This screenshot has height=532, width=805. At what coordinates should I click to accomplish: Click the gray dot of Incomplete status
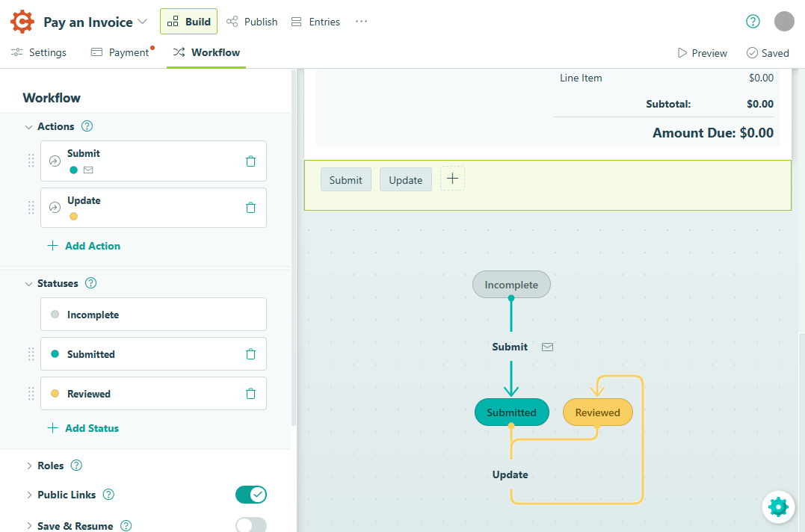pos(55,315)
